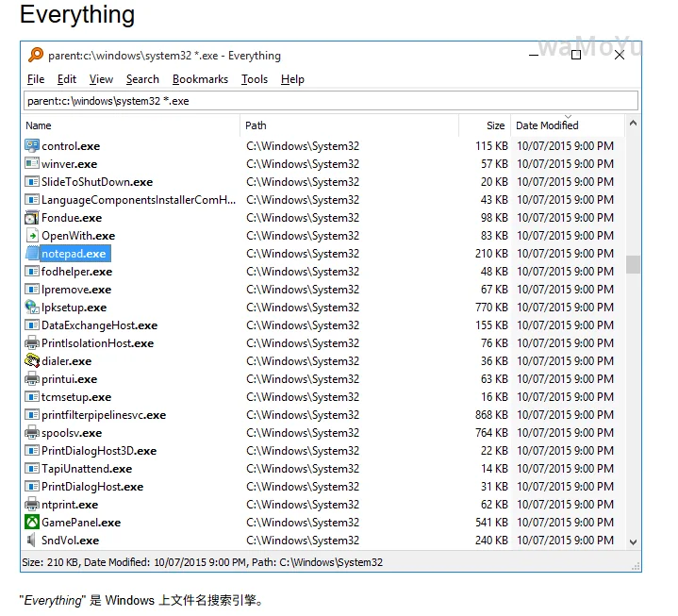The width and height of the screenshot is (678, 616).
Task: Click the scrollbar down arrow
Action: [633, 542]
